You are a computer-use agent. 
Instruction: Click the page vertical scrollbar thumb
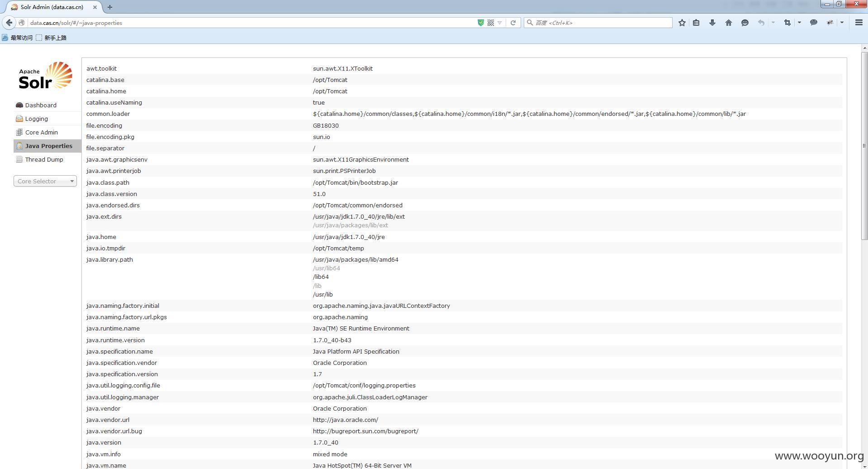pos(864,146)
